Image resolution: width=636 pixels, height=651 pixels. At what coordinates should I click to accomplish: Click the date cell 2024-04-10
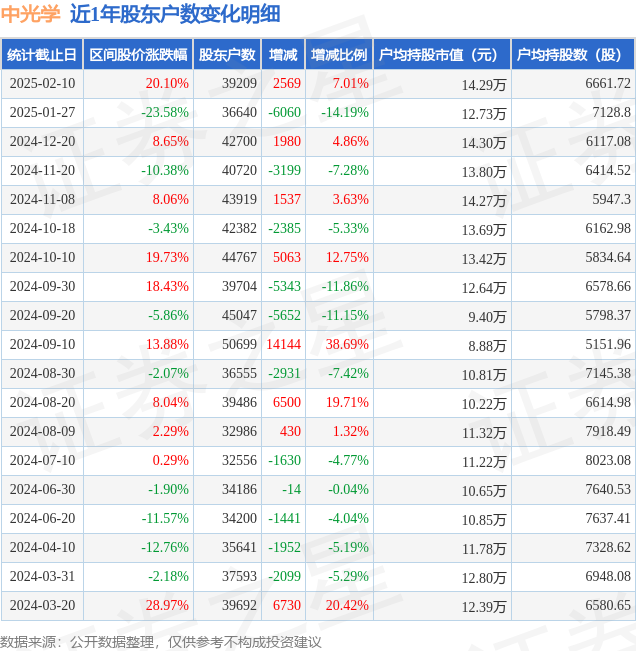42,547
